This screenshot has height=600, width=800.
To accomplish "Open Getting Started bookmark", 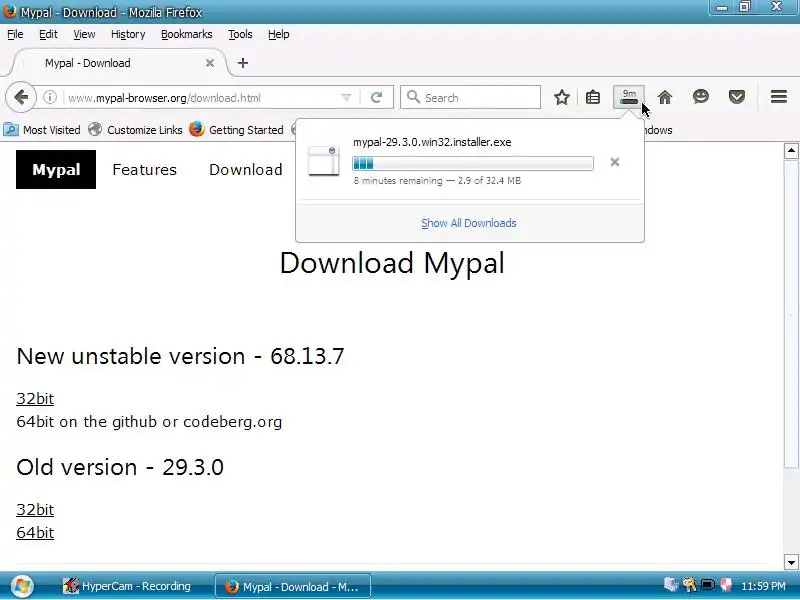I will click(x=236, y=130).
